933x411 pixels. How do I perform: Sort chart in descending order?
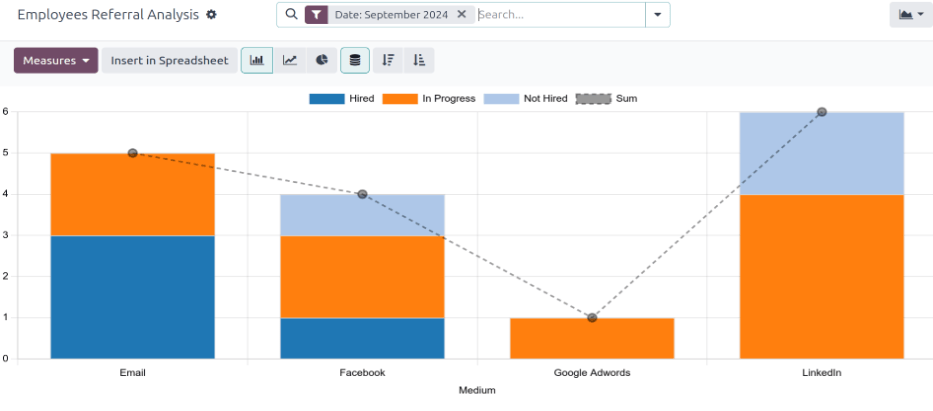(x=388, y=60)
